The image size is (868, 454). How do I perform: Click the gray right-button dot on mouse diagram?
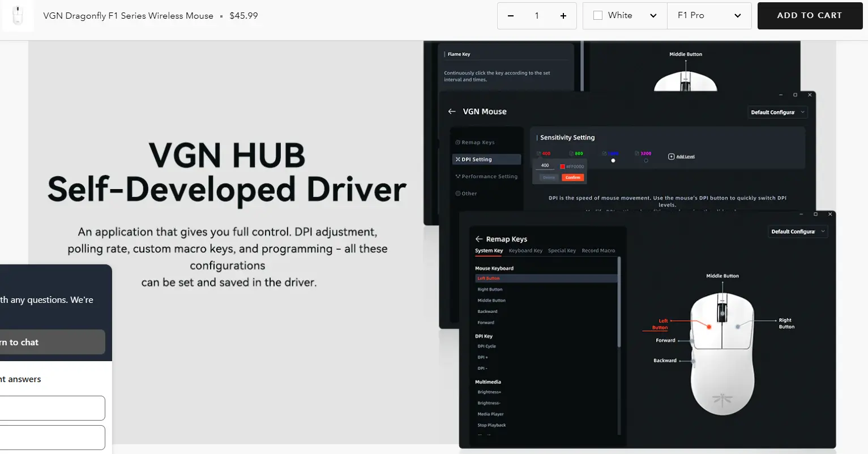tap(737, 327)
